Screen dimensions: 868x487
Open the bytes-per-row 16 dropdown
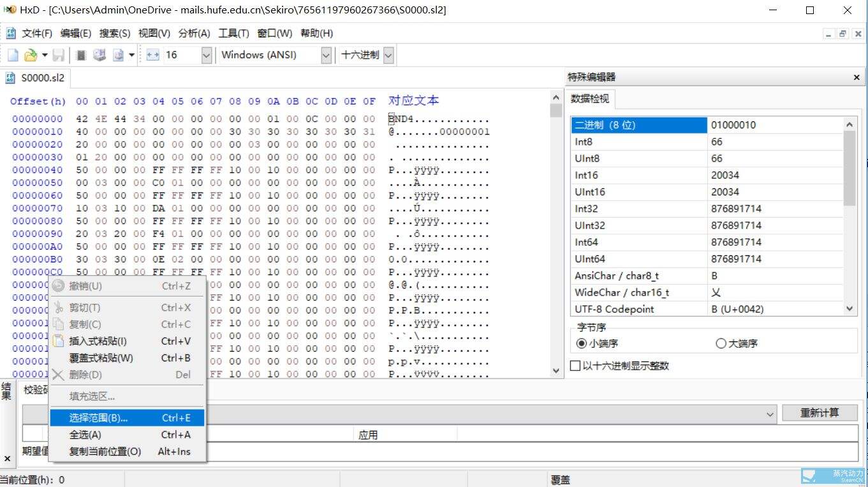coord(206,56)
